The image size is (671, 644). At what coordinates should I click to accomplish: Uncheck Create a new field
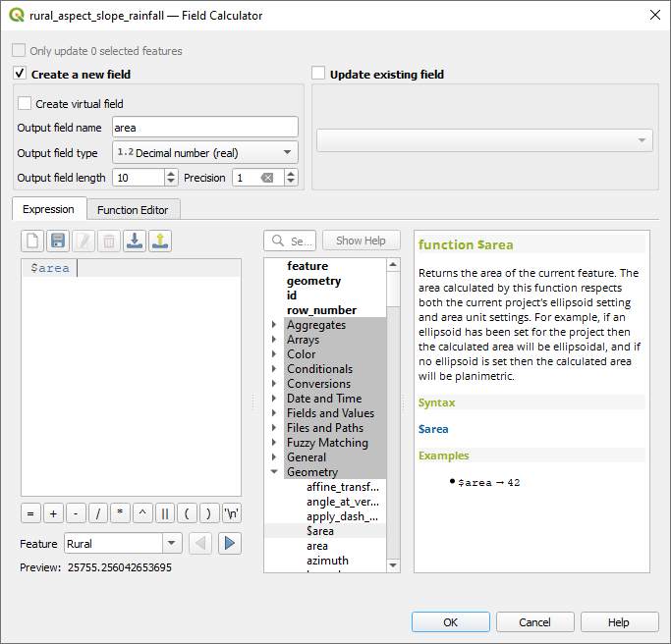(x=20, y=74)
